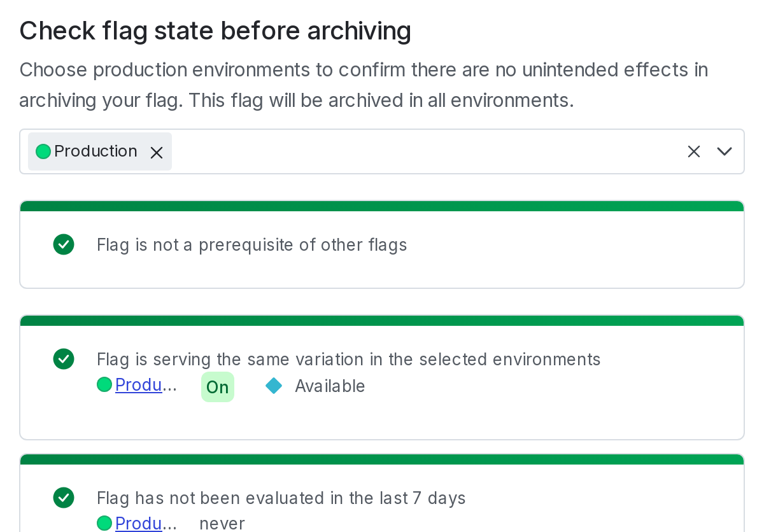This screenshot has width=764, height=532.
Task: Click the checkmark on the same-variation check
Action: [x=64, y=359]
